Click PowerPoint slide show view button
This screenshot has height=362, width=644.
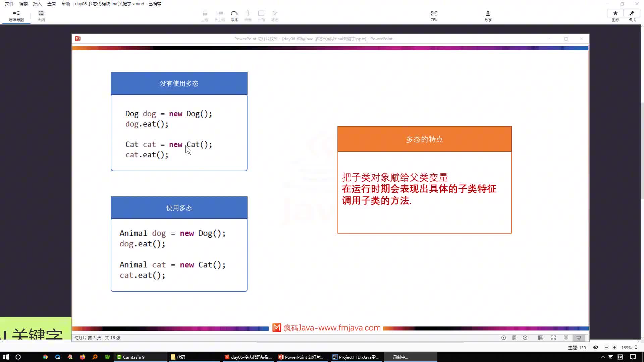coord(579,338)
